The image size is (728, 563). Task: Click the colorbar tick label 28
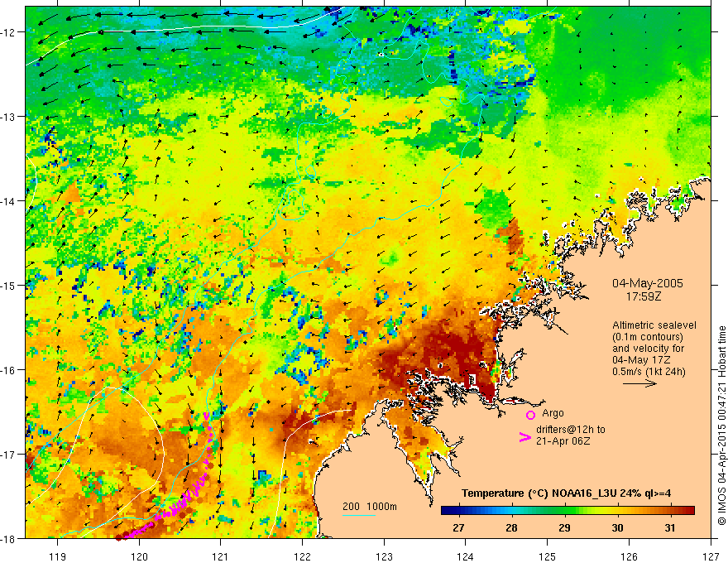(511, 527)
